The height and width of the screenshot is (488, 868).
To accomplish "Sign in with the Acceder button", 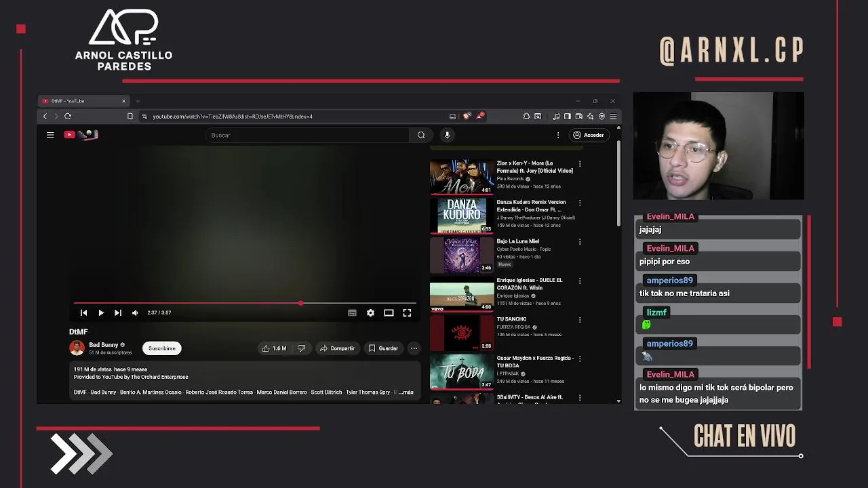I will coord(588,135).
